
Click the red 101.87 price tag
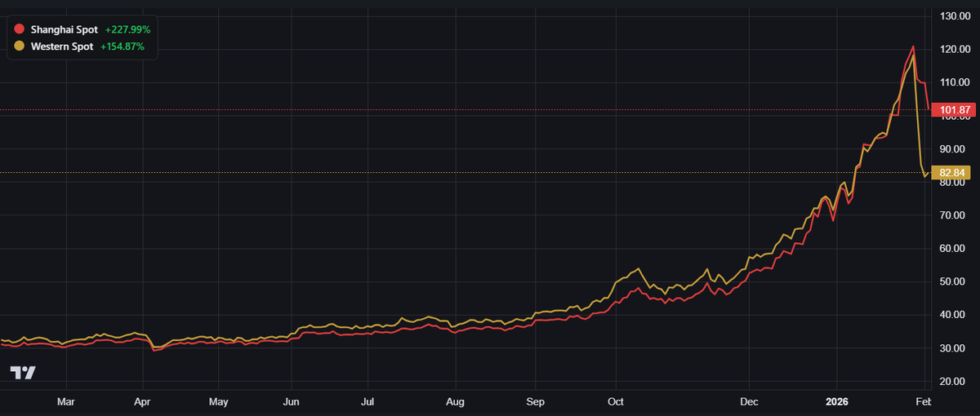click(x=953, y=109)
